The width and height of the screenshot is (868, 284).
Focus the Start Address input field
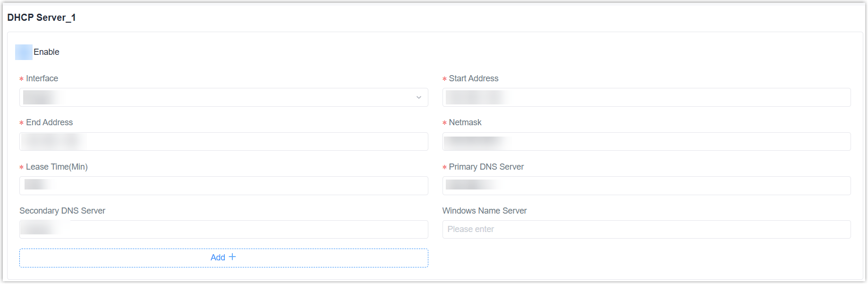point(646,97)
